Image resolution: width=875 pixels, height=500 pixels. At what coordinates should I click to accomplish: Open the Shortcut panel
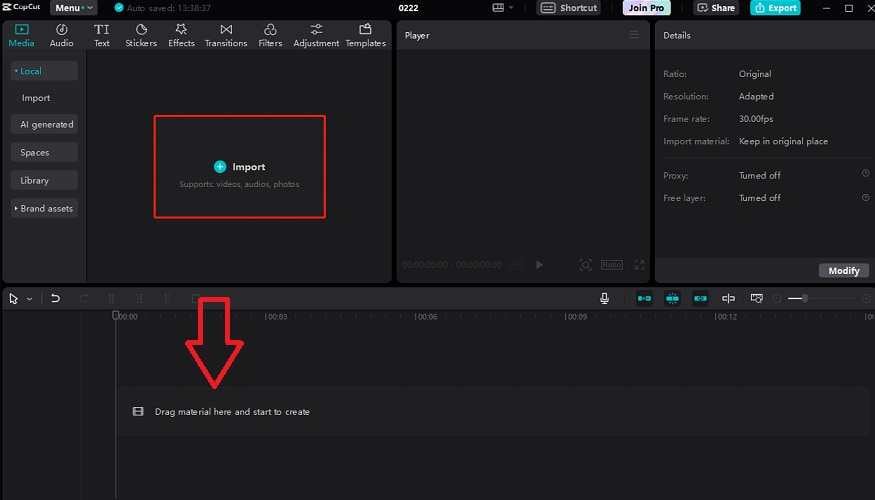coord(569,8)
